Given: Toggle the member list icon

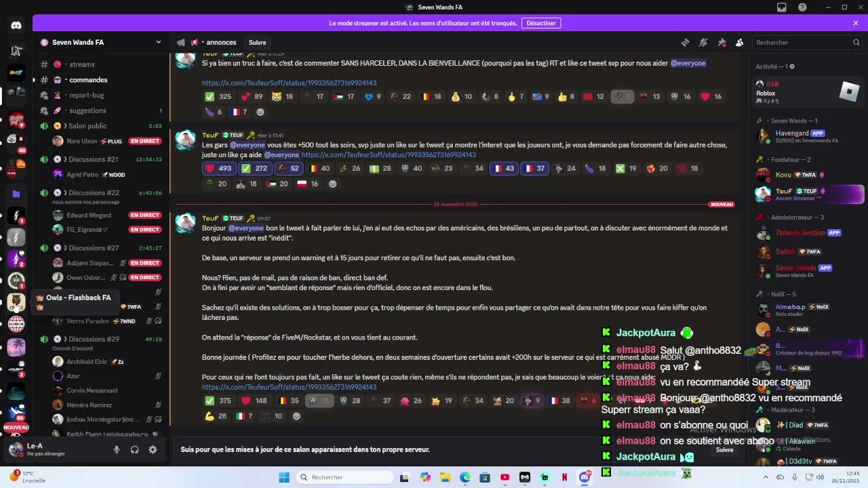Looking at the screenshot, I should point(739,42).
